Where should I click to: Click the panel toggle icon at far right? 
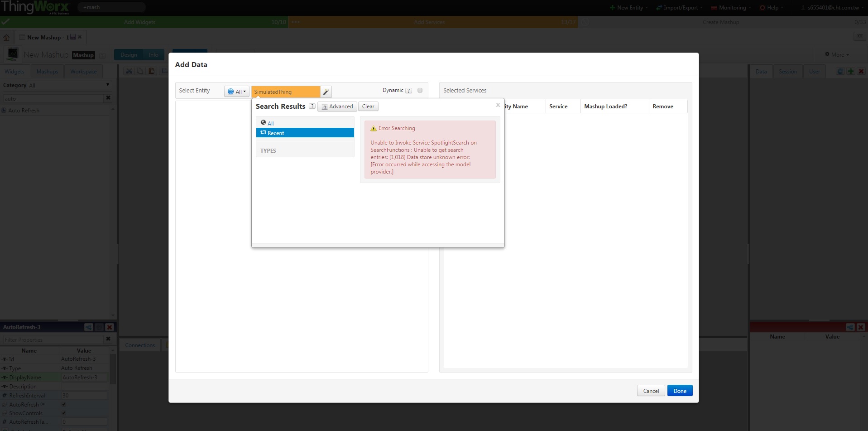point(859,36)
